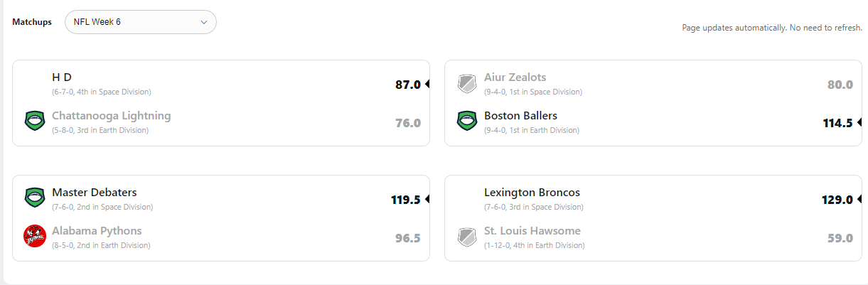Open the St. Louis Hawsome team link
The height and width of the screenshot is (285, 868).
(x=532, y=231)
